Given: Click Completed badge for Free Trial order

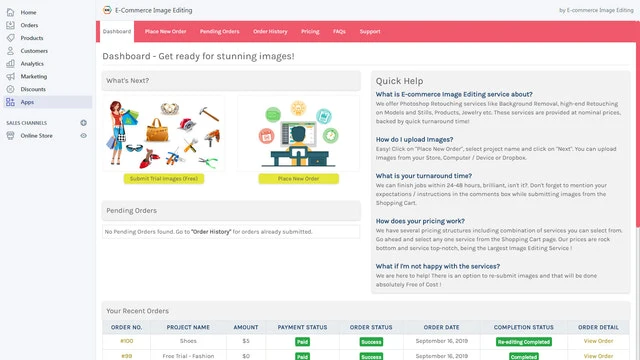Looking at the screenshot, I should click(x=524, y=356).
